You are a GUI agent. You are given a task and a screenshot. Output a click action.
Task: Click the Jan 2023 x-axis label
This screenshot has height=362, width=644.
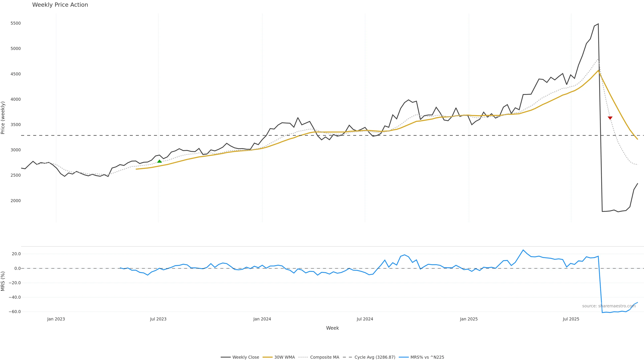click(56, 319)
